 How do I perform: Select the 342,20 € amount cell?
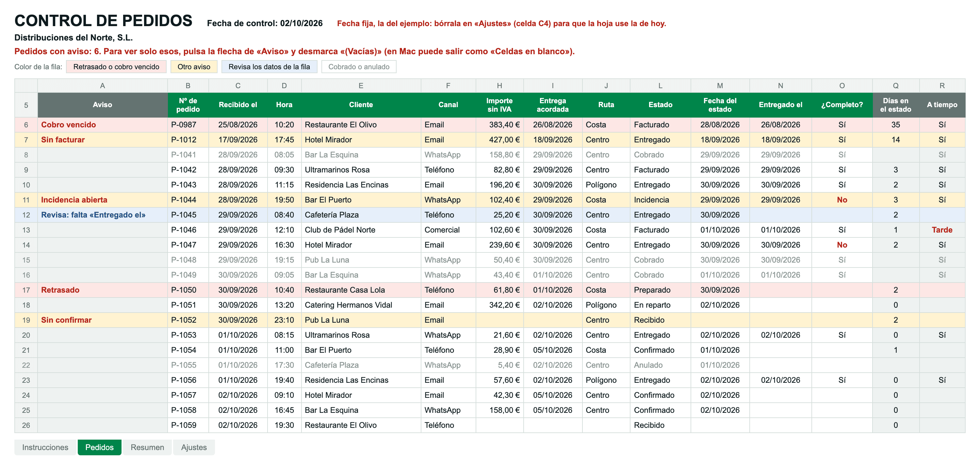click(499, 305)
